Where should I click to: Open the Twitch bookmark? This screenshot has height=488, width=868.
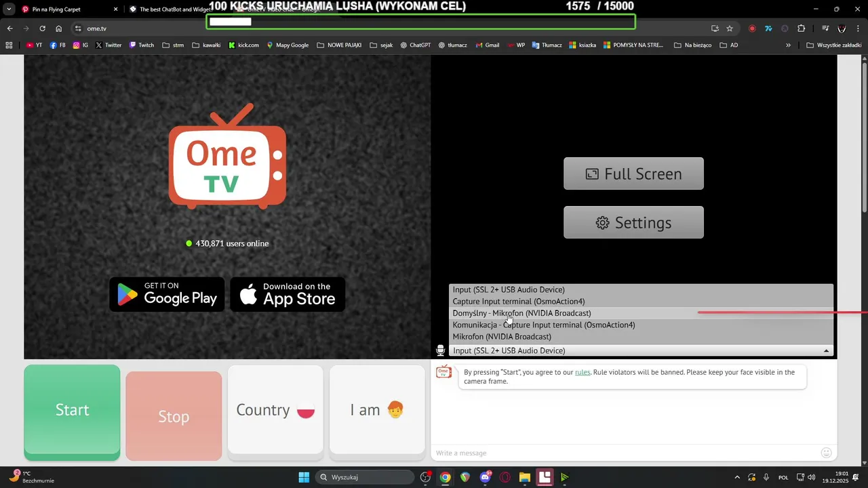[x=141, y=45]
